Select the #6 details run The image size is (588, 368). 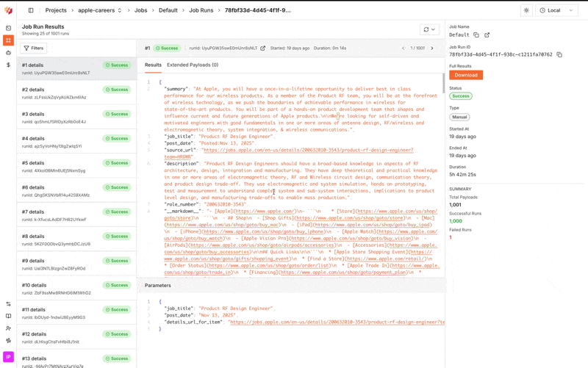pyautogui.click(x=76, y=191)
